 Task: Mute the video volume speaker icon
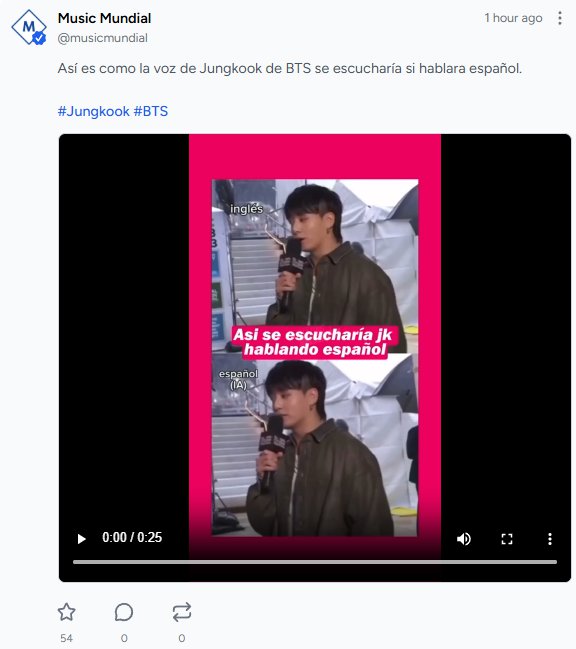[464, 538]
